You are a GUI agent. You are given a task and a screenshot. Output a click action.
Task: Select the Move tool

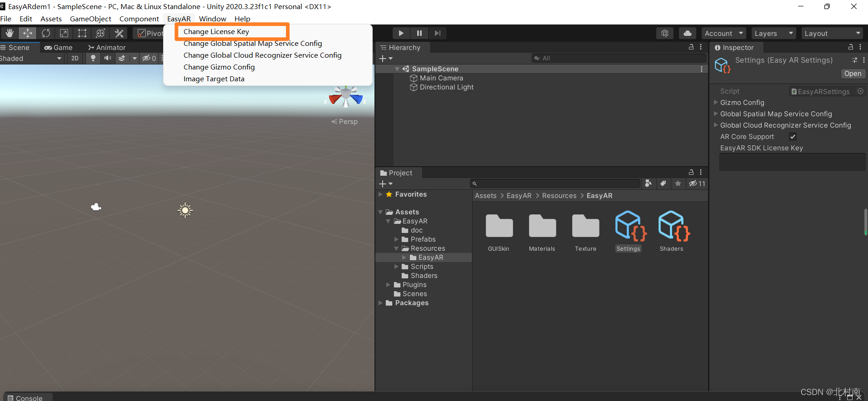pyautogui.click(x=27, y=33)
